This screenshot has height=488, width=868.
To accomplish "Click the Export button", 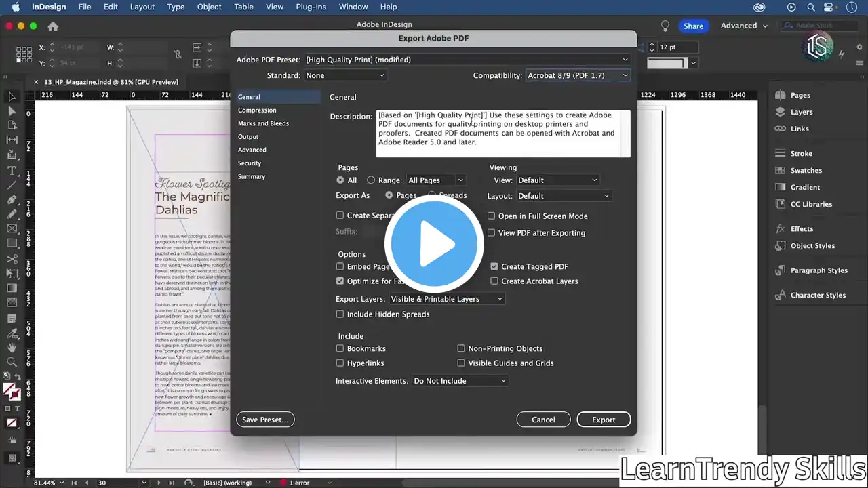I will pyautogui.click(x=604, y=420).
